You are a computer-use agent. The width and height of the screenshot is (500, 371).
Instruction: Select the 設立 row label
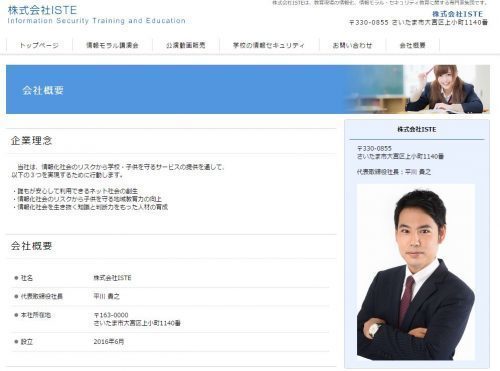(27, 342)
